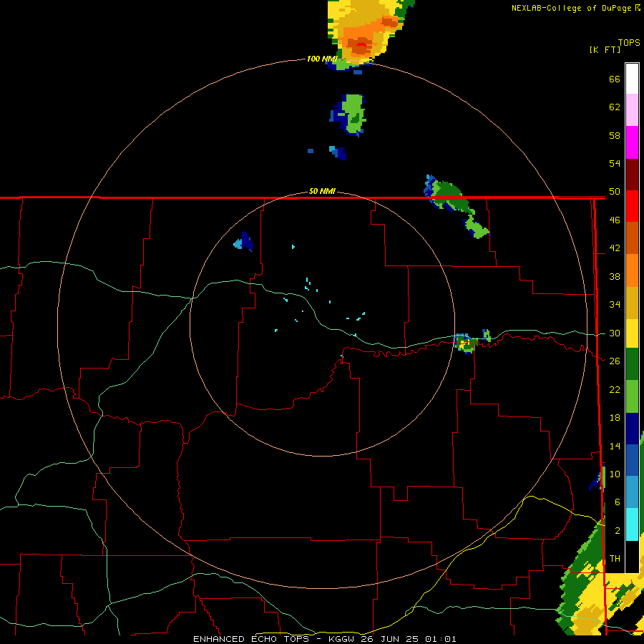Viewport: 644px width, 644px height.
Task: Click the legend value 42
Action: click(x=615, y=248)
